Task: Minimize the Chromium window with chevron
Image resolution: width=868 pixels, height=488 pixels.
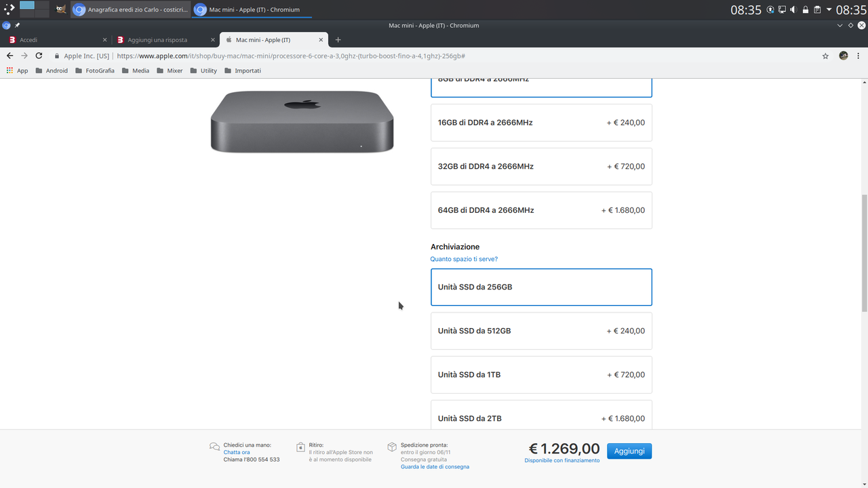Action: (841, 25)
